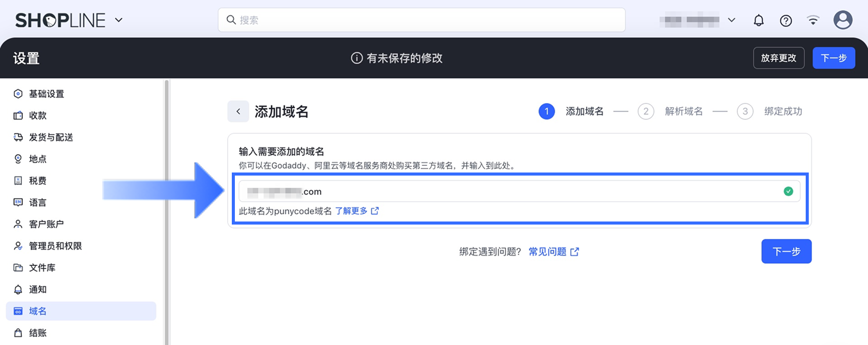The height and width of the screenshot is (345, 868).
Task: Click the 设置 page title
Action: click(x=27, y=58)
